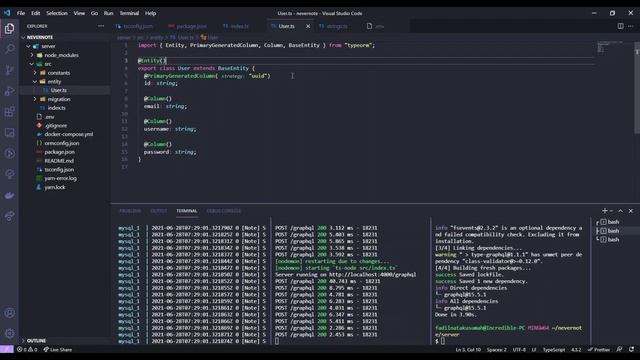Open the Docker view whale icon
640x360 pixels.
pos(9,196)
